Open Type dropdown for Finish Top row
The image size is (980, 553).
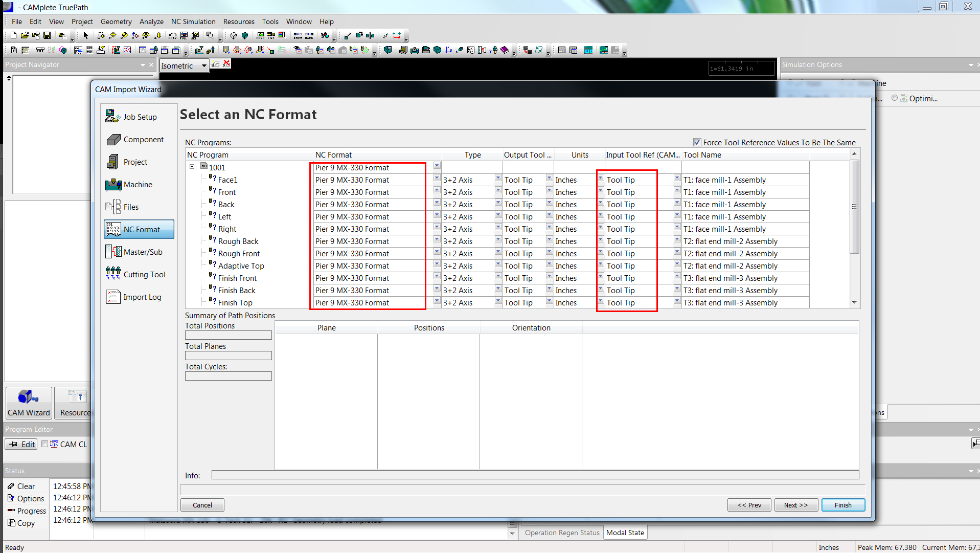pos(498,301)
